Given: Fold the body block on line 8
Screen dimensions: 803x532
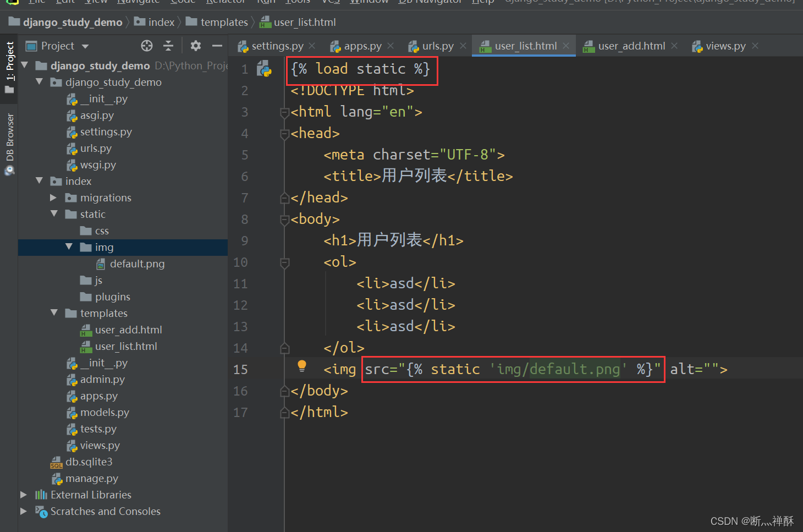Looking at the screenshot, I should pos(284,220).
